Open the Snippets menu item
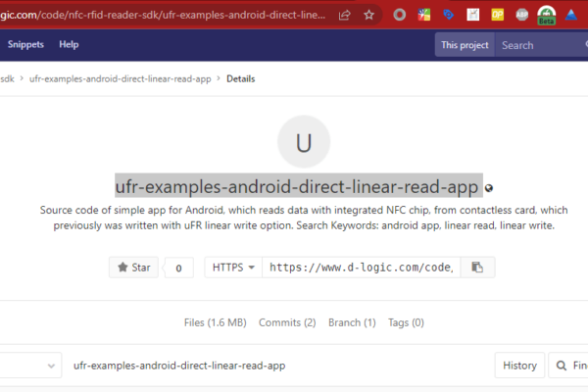Image resolution: width=588 pixels, height=392 pixels. (x=25, y=44)
